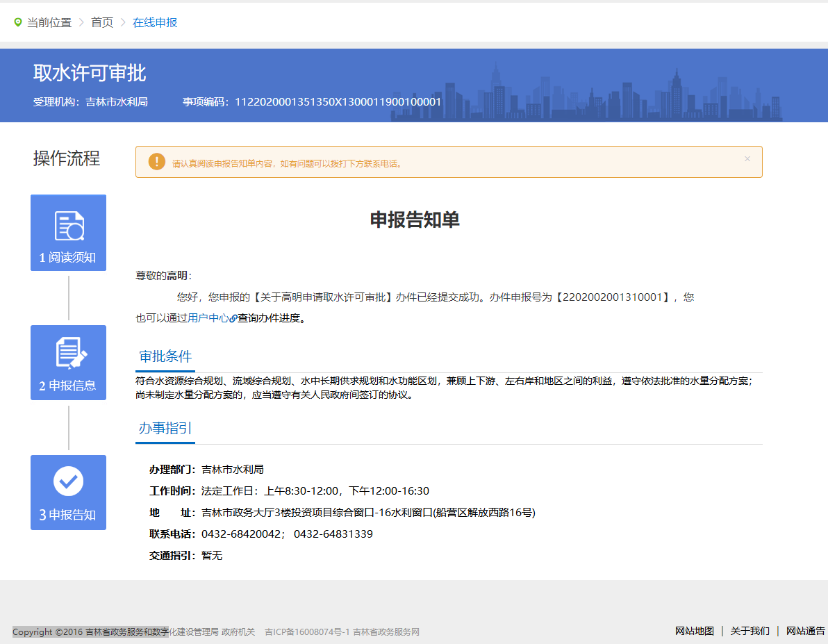828x644 pixels.
Task: Open the 在线申报 breadcrumb link
Action: click(x=155, y=22)
